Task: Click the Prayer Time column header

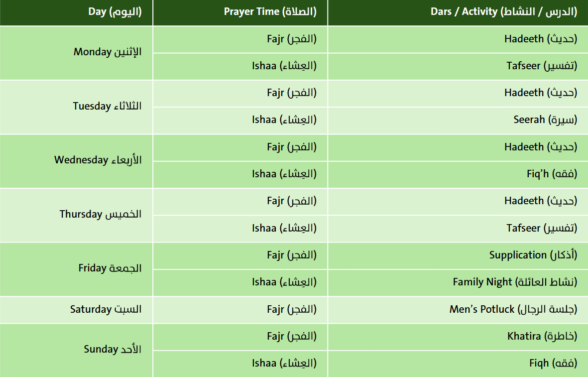Action: [240, 12]
